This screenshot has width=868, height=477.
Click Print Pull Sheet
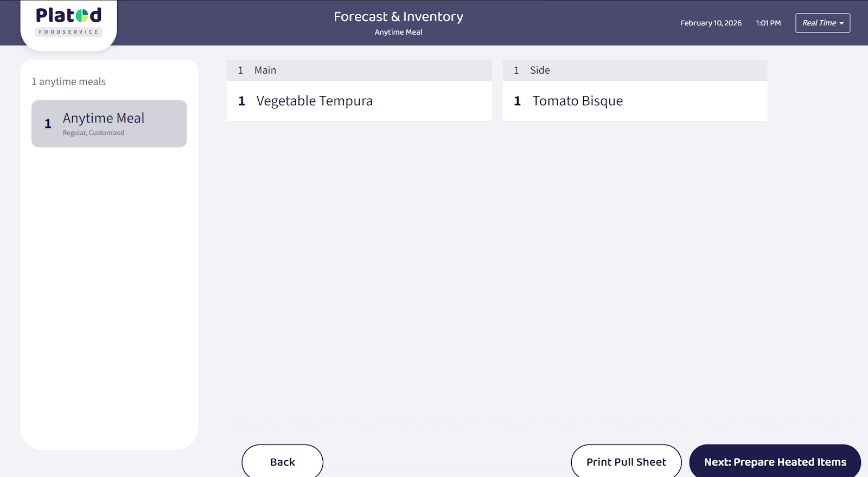626,462
